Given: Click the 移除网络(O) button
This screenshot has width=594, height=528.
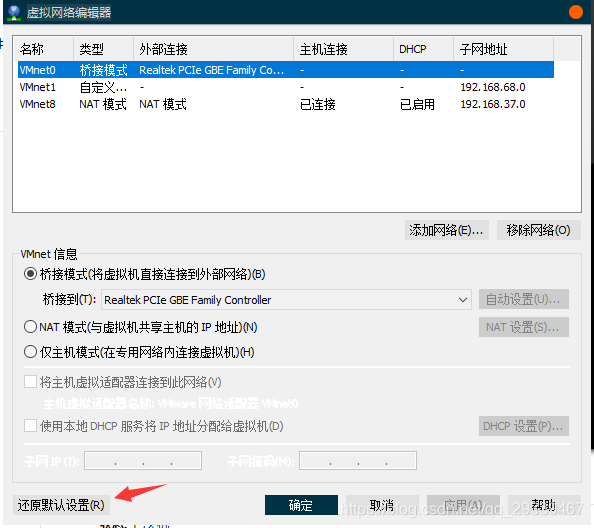Looking at the screenshot, I should point(538,230).
